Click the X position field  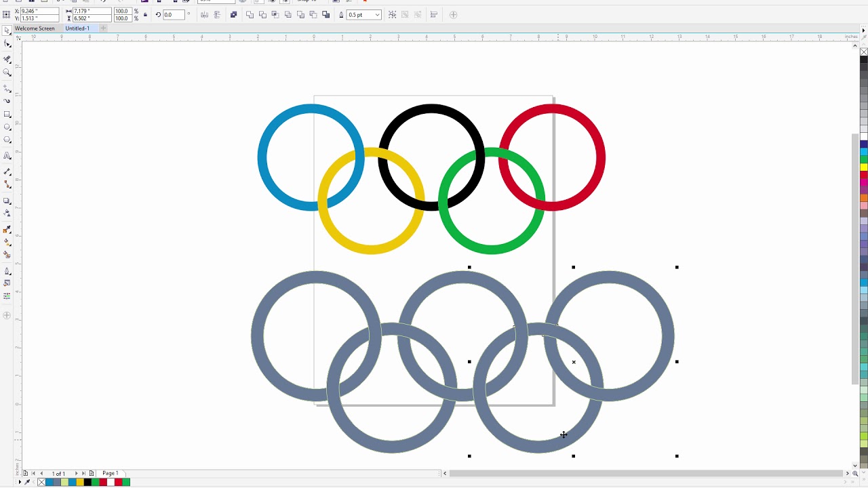39,12
